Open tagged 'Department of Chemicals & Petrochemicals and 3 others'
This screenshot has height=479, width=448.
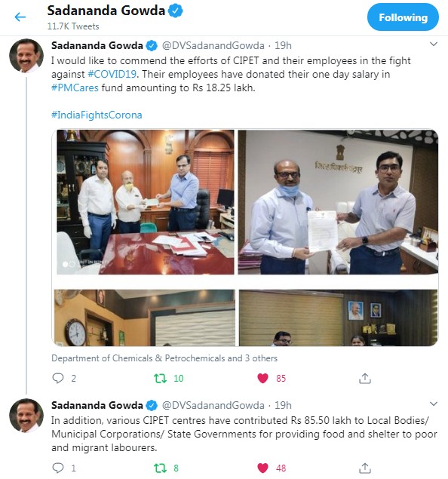coord(164,358)
